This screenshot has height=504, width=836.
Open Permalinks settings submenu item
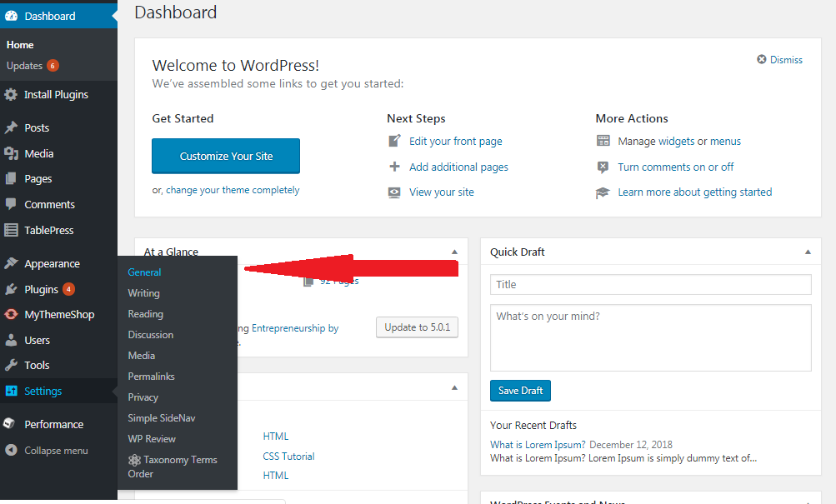coord(152,377)
